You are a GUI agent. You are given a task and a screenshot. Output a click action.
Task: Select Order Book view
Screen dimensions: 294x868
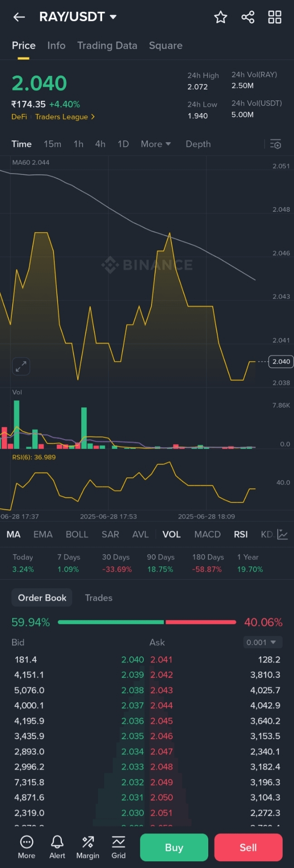42,598
